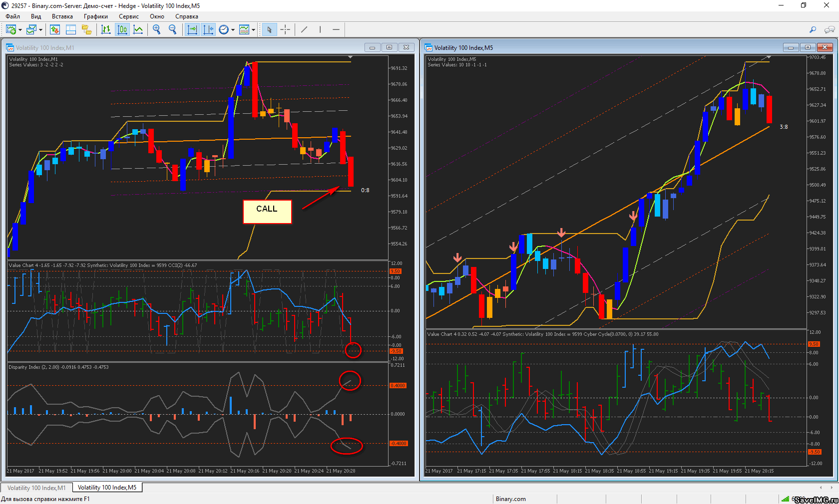Open the chat bubbles icon
839x504 pixels.
tap(829, 30)
